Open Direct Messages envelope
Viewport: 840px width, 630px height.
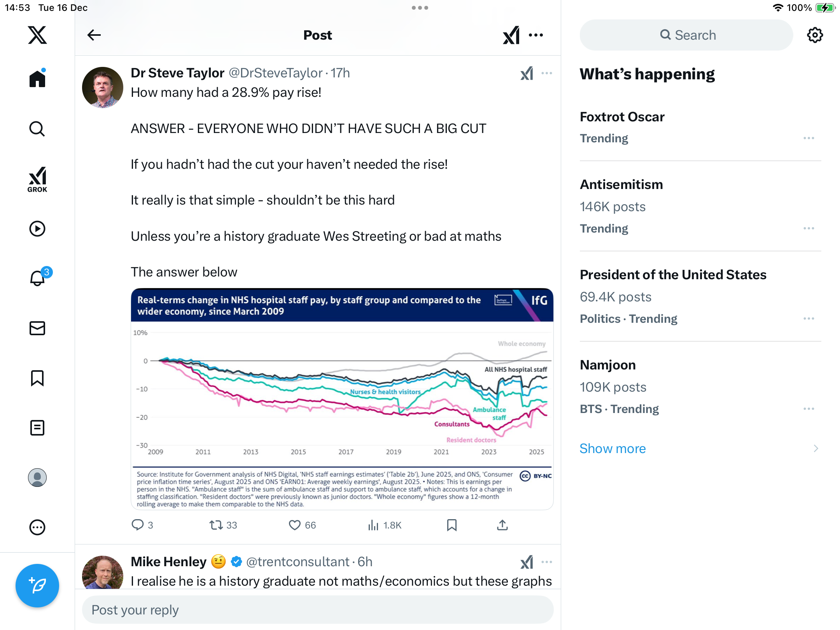pos(37,328)
